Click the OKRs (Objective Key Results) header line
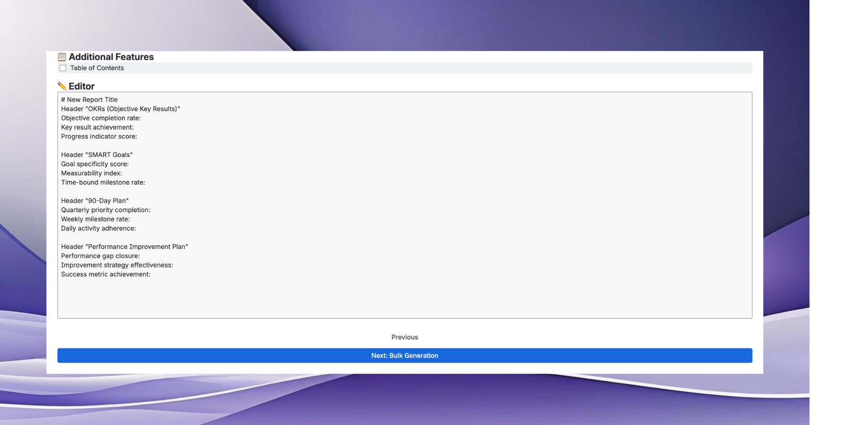Viewport: 868px width, 425px height. (120, 109)
